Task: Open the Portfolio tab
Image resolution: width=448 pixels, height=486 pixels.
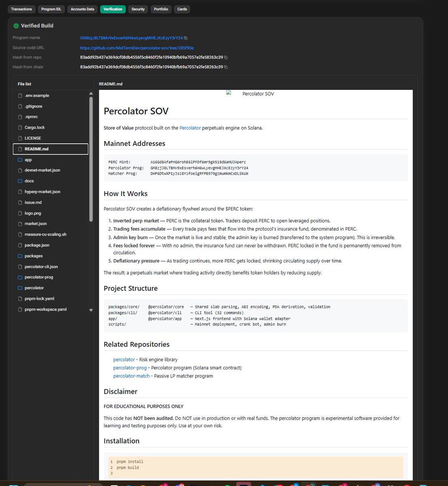Action: [x=161, y=9]
